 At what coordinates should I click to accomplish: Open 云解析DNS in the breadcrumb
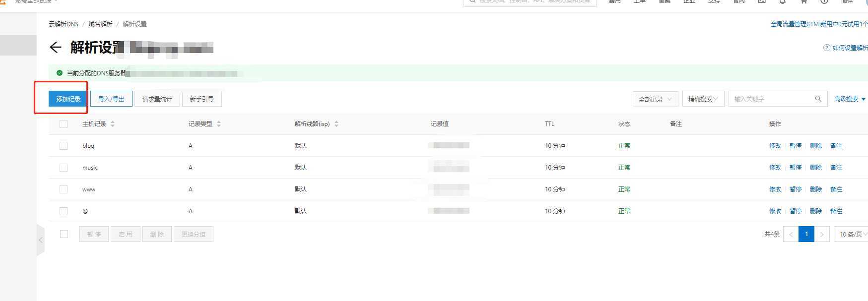point(64,24)
